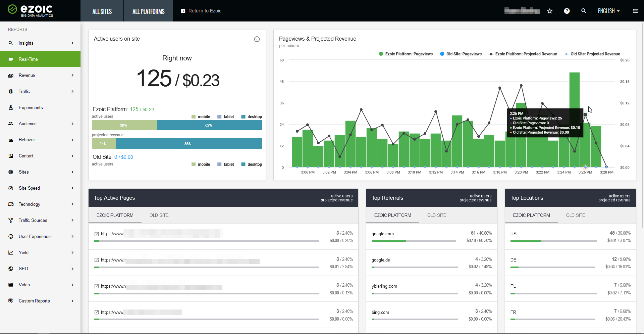
Task: Switch to the OLD SITE tab in Top Referrals
Action: pyautogui.click(x=437, y=215)
